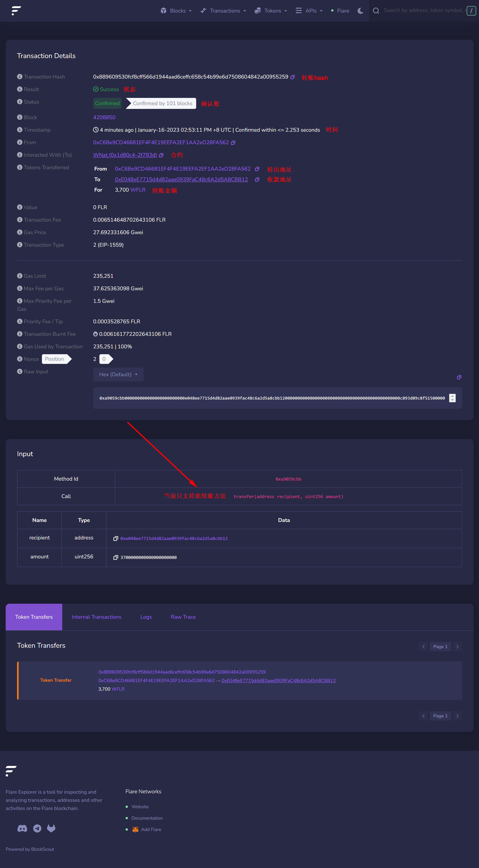Click the Flare logo in header
This screenshot has height=868, width=479.
pos(16,11)
